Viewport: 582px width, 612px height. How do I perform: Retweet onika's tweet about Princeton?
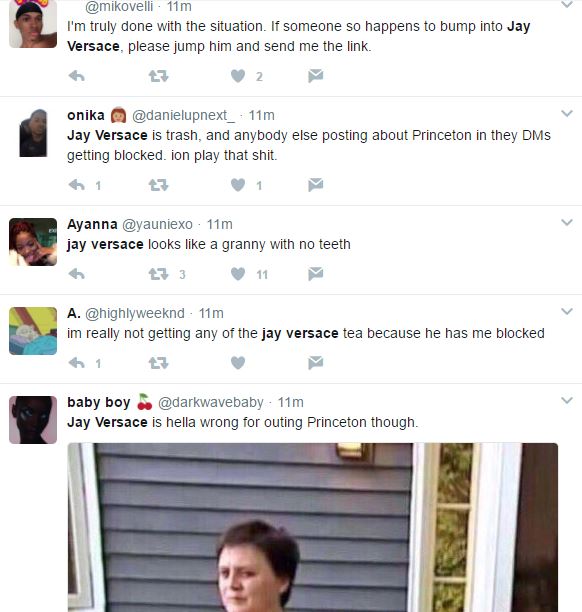[158, 185]
